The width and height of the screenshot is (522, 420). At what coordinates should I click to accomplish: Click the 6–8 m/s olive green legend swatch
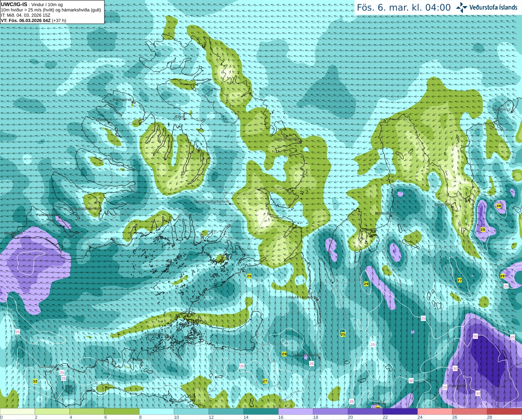coord(122,411)
